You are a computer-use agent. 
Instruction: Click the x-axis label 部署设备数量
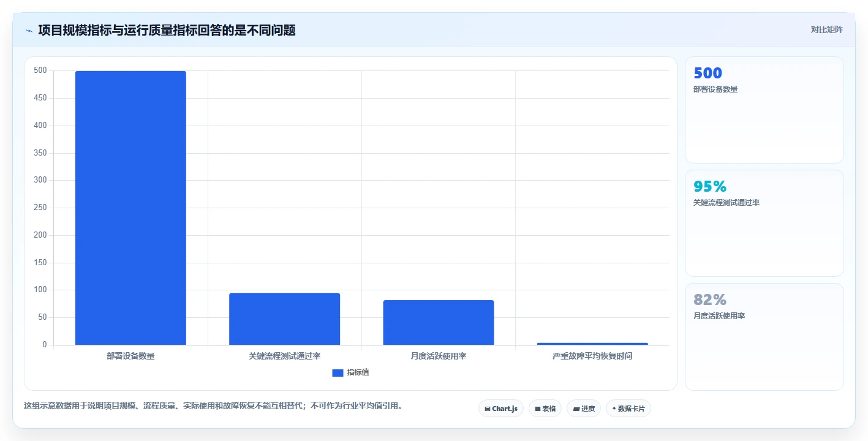click(130, 356)
